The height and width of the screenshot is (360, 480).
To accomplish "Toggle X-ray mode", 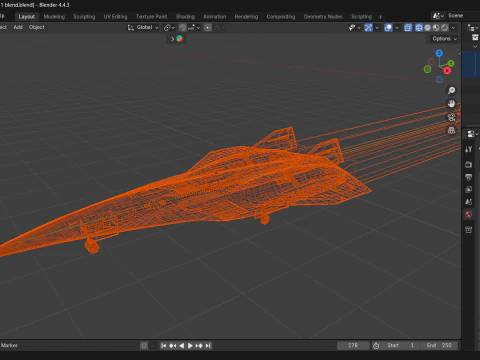I will click(x=408, y=28).
